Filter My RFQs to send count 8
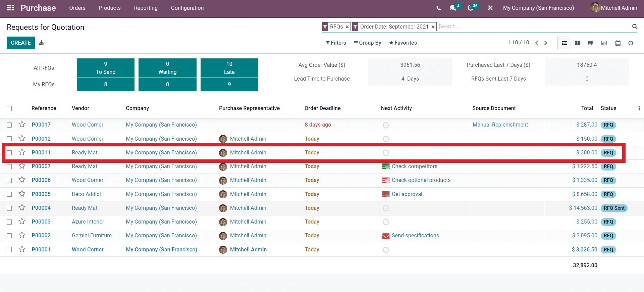 coord(106,85)
